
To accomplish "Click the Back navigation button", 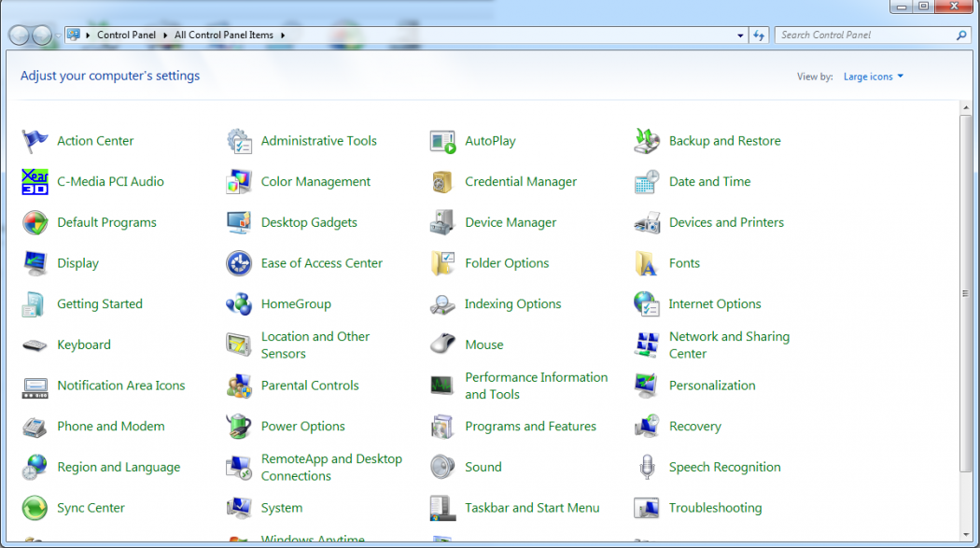I will tap(19, 35).
